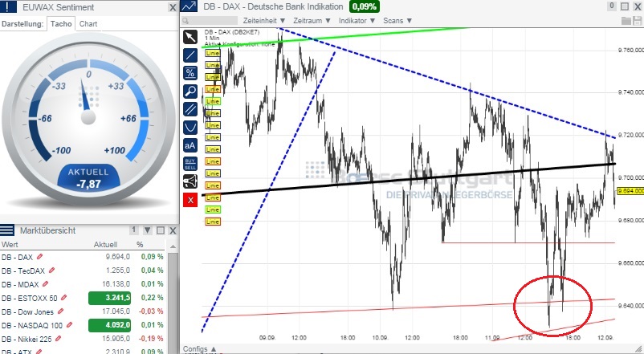Select the DB - Nikkei 225 row

[82, 339]
